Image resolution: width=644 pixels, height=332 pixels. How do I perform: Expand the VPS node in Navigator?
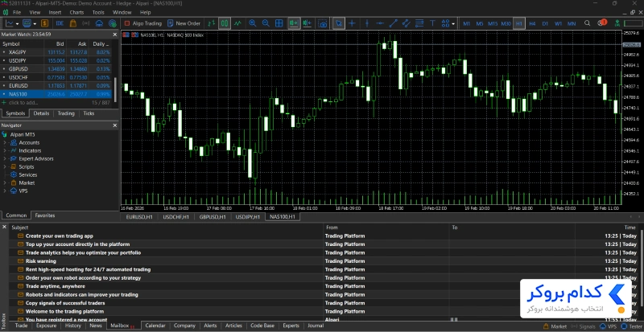pyautogui.click(x=5, y=191)
